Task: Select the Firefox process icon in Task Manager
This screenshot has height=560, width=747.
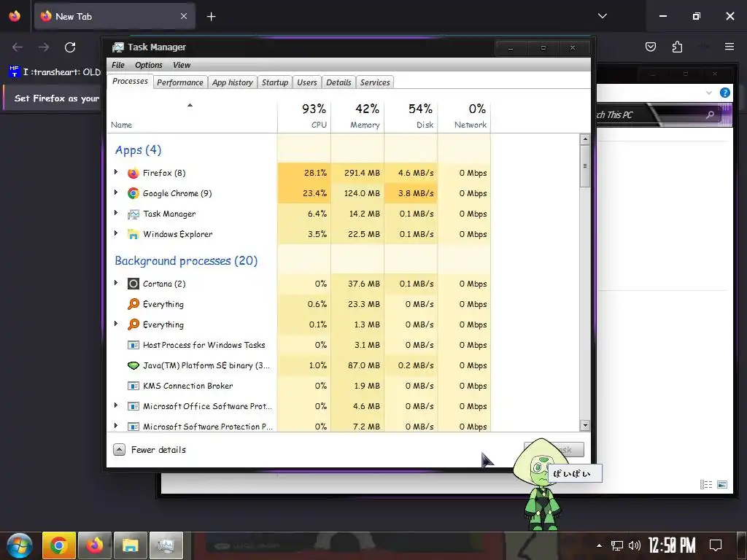Action: [x=133, y=173]
